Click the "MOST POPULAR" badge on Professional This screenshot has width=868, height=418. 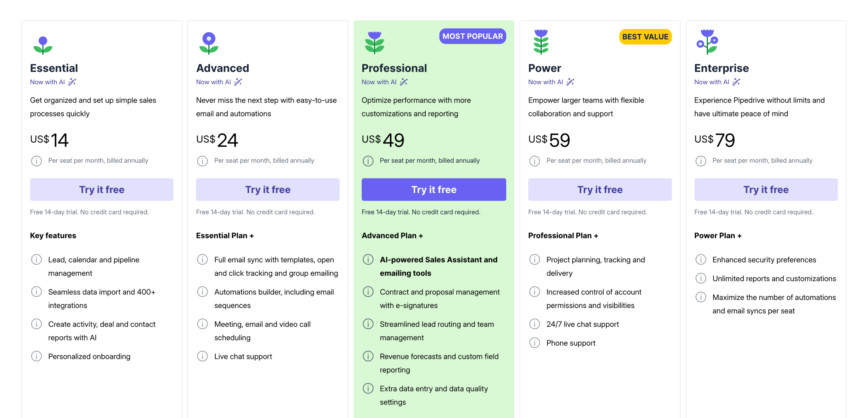[472, 36]
